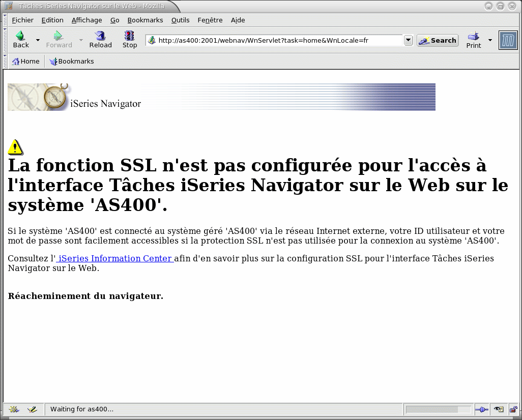
Task: Expand the URL history dropdown
Action: click(408, 40)
